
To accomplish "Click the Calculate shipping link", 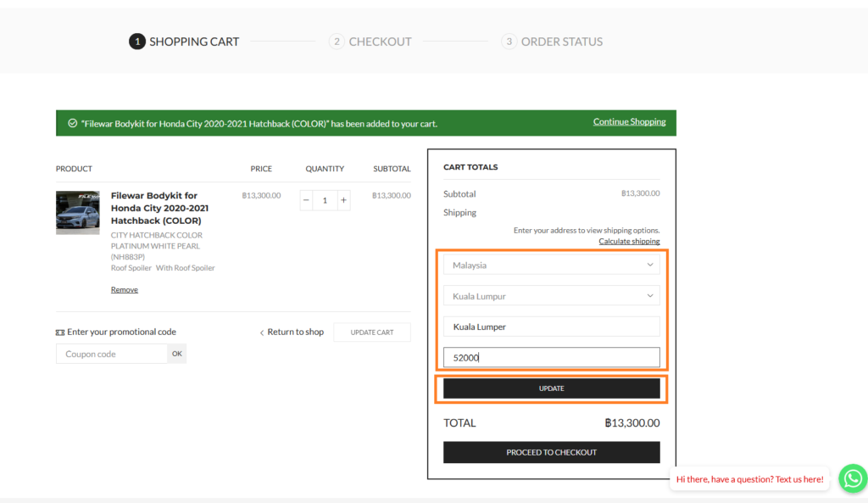I will (629, 241).
